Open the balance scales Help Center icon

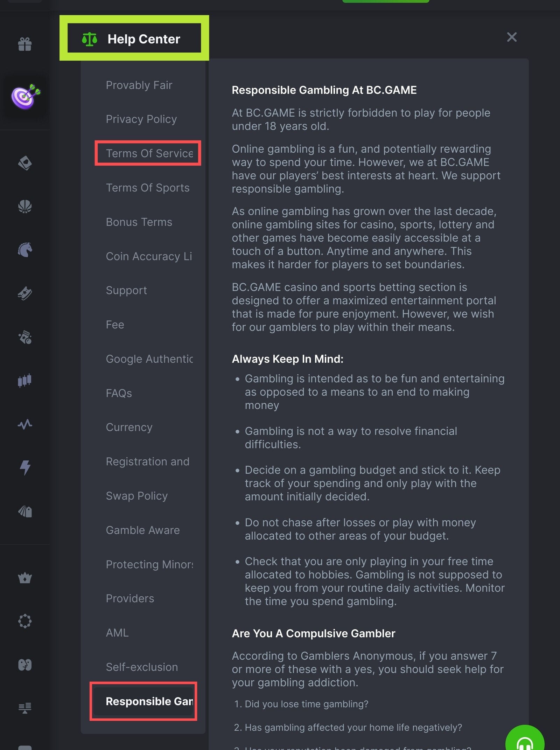click(x=89, y=39)
